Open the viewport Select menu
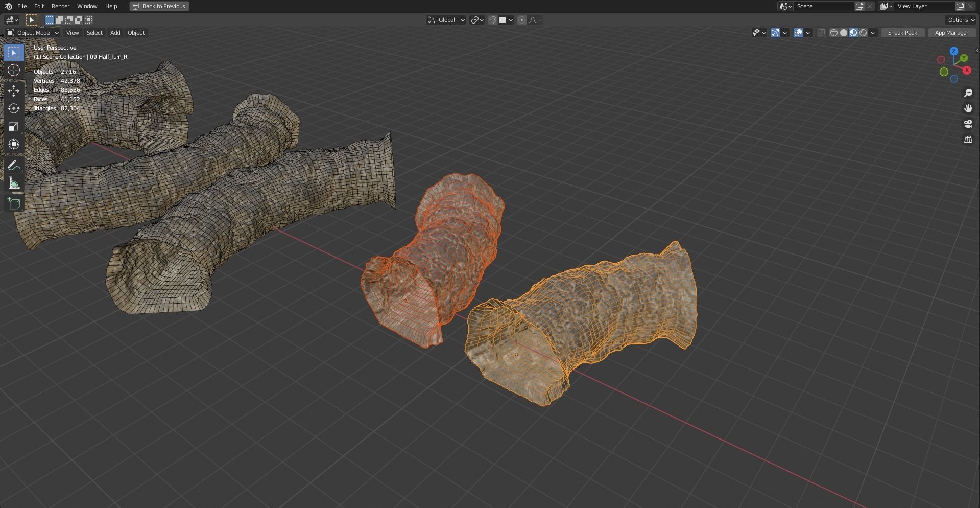Screen dimensions: 980x508 pos(94,33)
